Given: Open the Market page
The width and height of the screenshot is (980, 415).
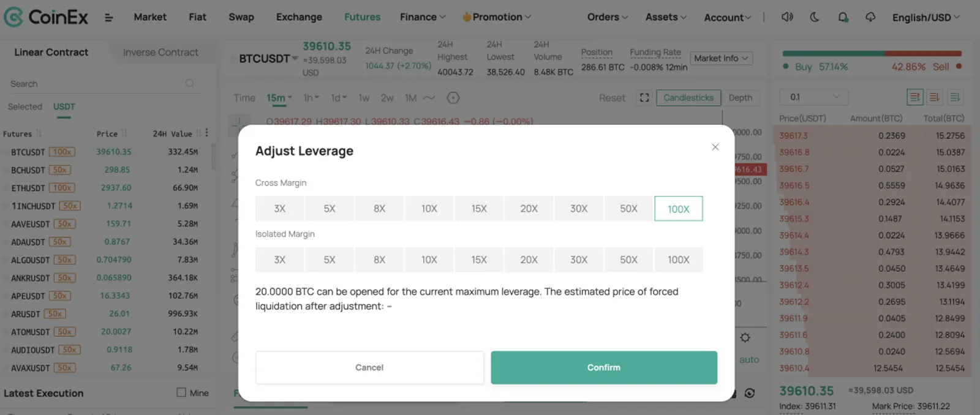Looking at the screenshot, I should pos(150,17).
